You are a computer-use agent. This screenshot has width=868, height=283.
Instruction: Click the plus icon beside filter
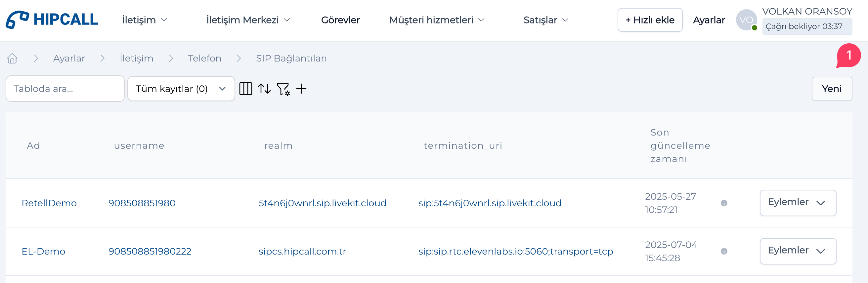[x=301, y=89]
